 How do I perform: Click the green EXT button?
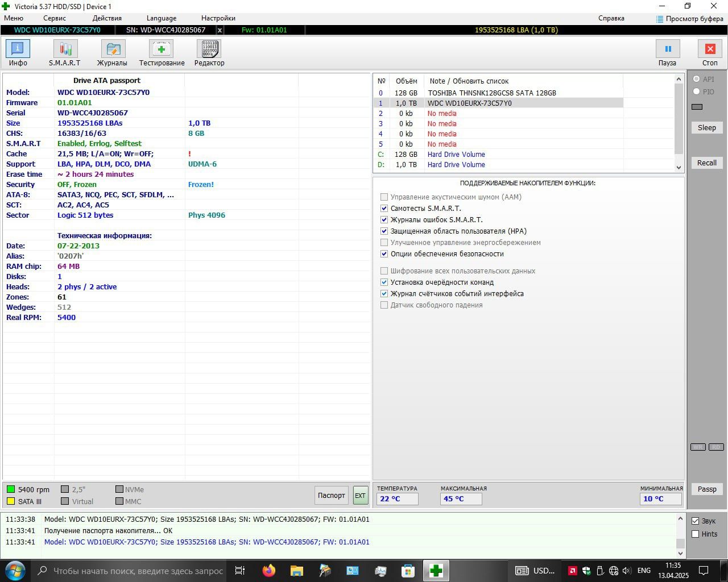(x=361, y=495)
